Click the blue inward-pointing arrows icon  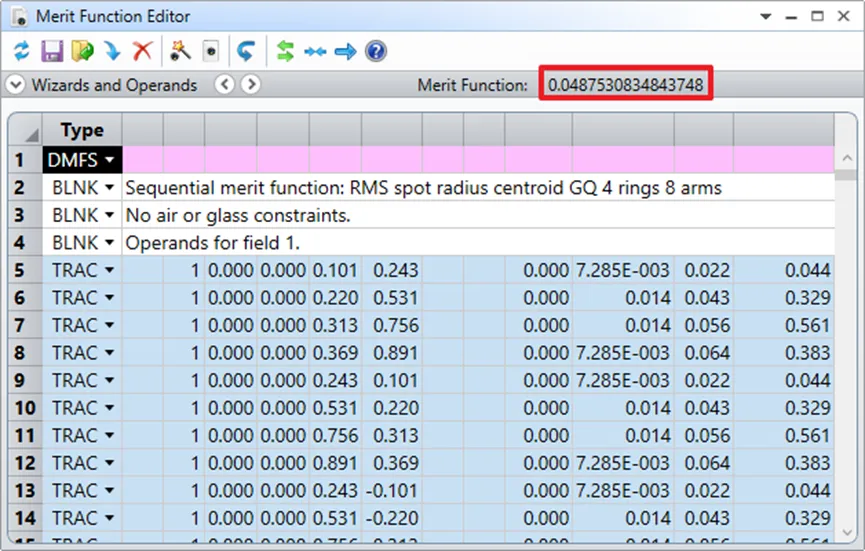pos(315,51)
